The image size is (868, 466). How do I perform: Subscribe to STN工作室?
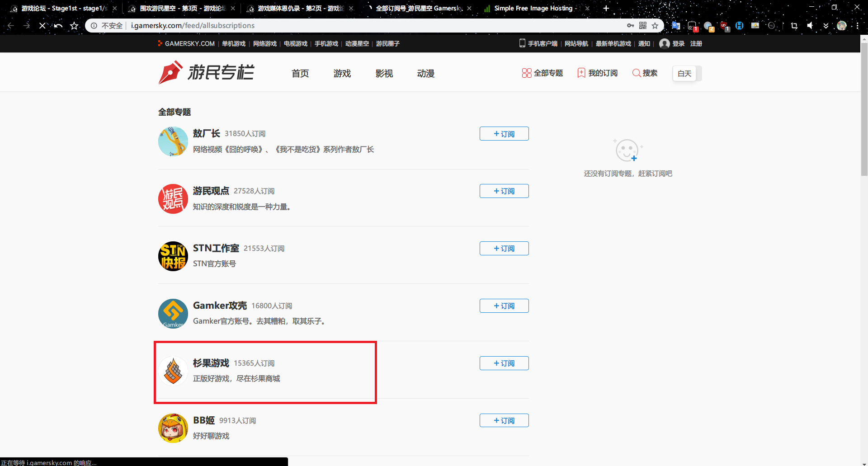[504, 249]
